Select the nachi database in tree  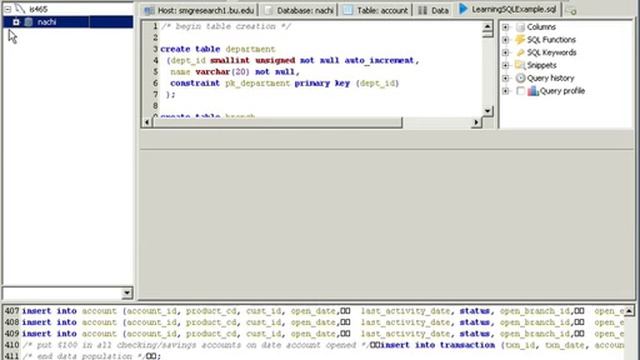(47, 22)
